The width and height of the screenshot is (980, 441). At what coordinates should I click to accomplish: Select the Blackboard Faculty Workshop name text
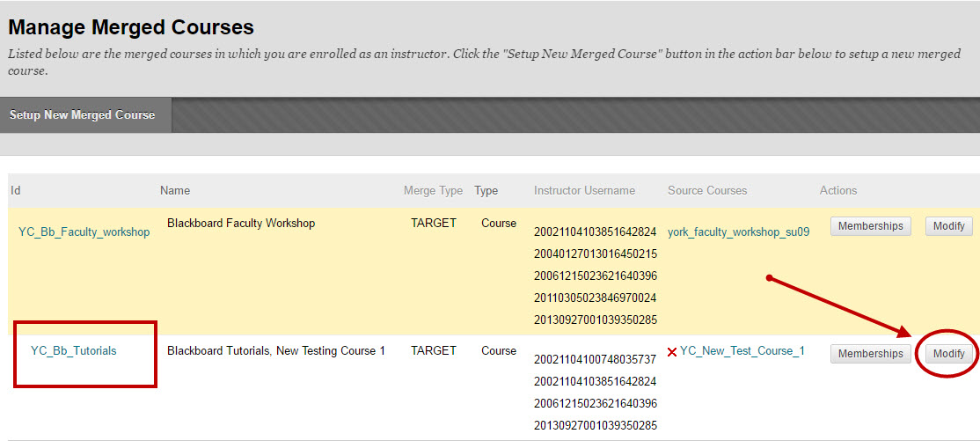(240, 224)
